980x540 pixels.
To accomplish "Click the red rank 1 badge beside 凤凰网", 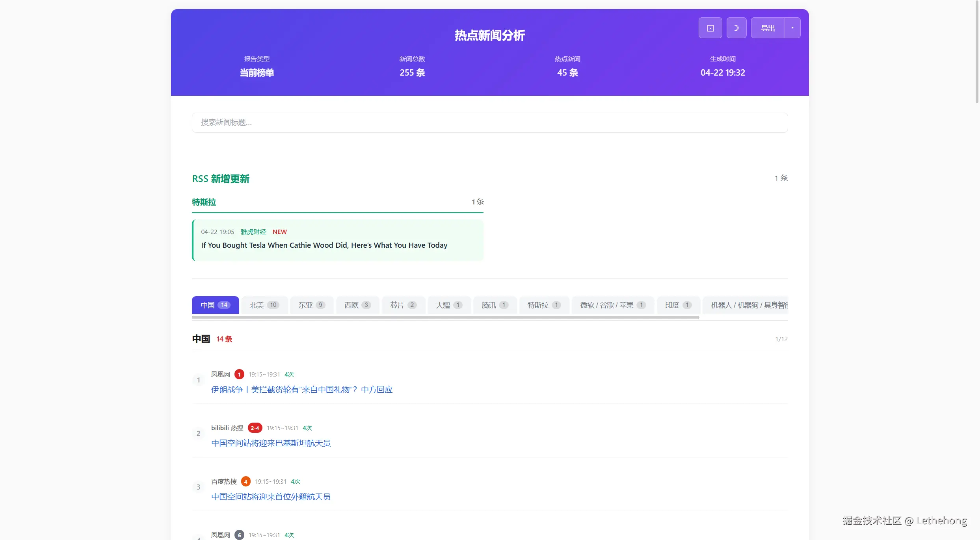I will pyautogui.click(x=239, y=374).
